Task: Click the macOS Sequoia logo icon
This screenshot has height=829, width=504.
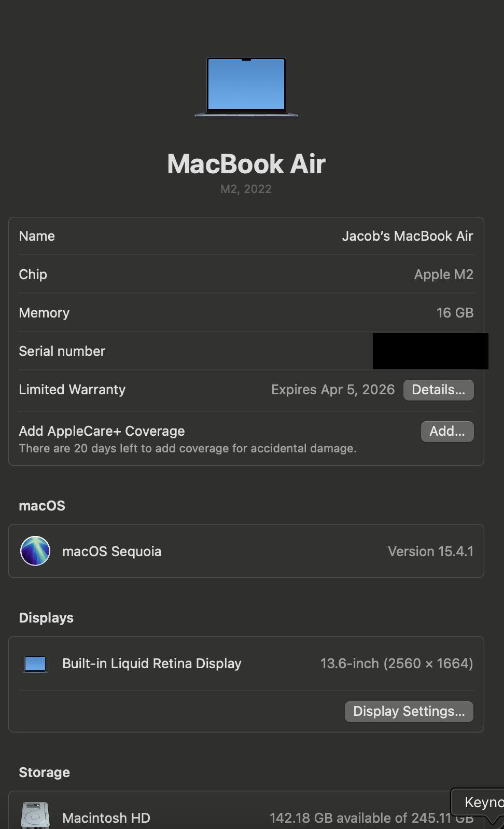Action: tap(35, 551)
